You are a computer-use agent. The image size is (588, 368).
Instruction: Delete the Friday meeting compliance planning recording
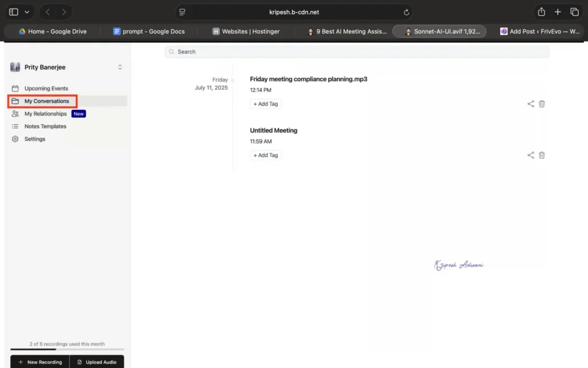[541, 104]
